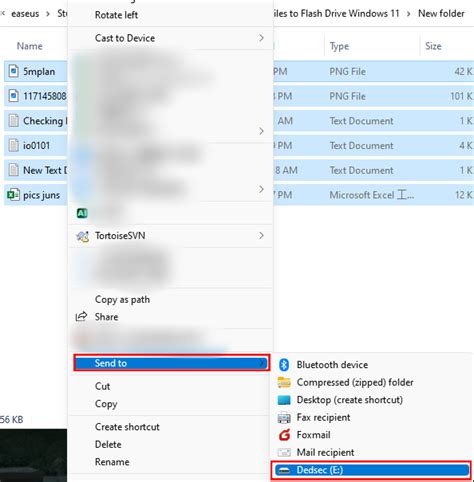Sort by the Size column header

433,46
